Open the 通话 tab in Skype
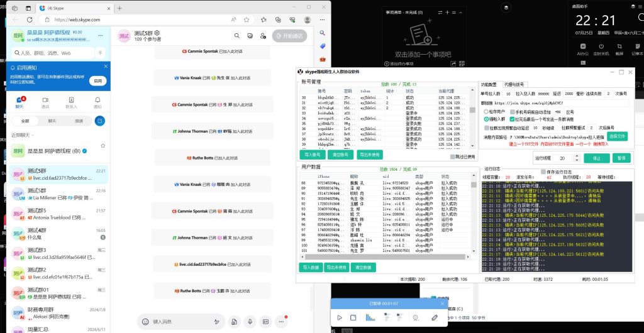The height and width of the screenshot is (333, 644). click(x=45, y=102)
